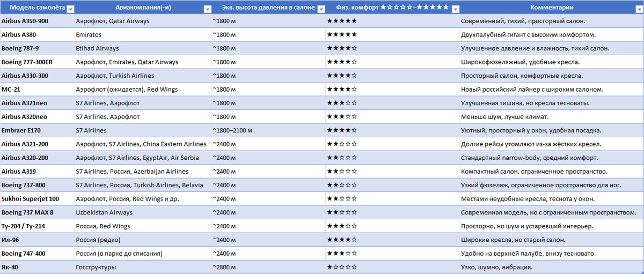
Task: Select the Airbus A320-200 cell
Action: click(37, 158)
